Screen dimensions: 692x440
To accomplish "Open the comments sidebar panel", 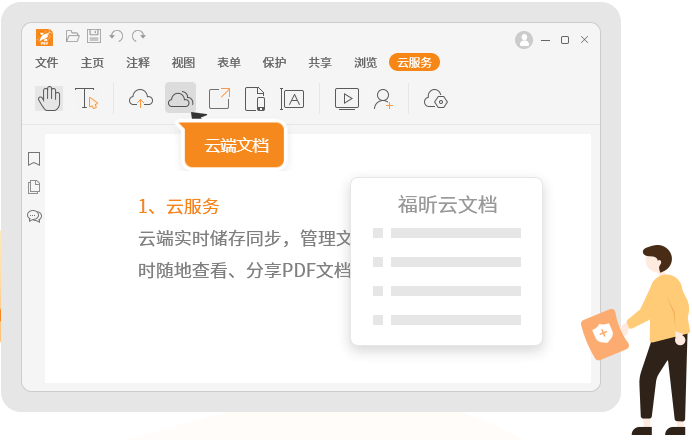I will 34,216.
